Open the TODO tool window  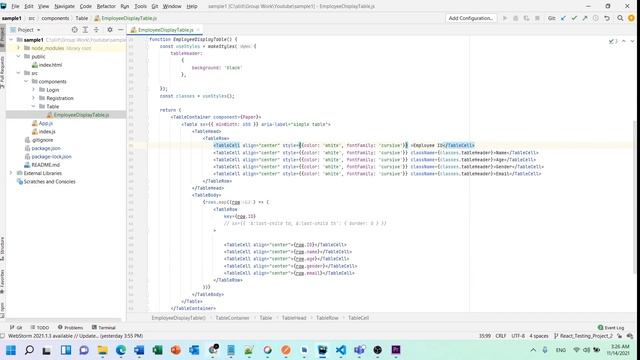[40, 327]
